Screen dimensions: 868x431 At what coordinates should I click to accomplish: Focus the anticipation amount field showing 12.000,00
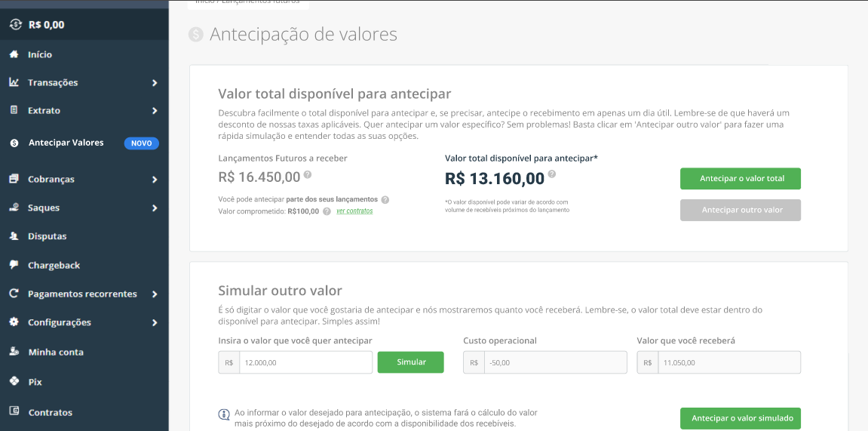click(305, 362)
